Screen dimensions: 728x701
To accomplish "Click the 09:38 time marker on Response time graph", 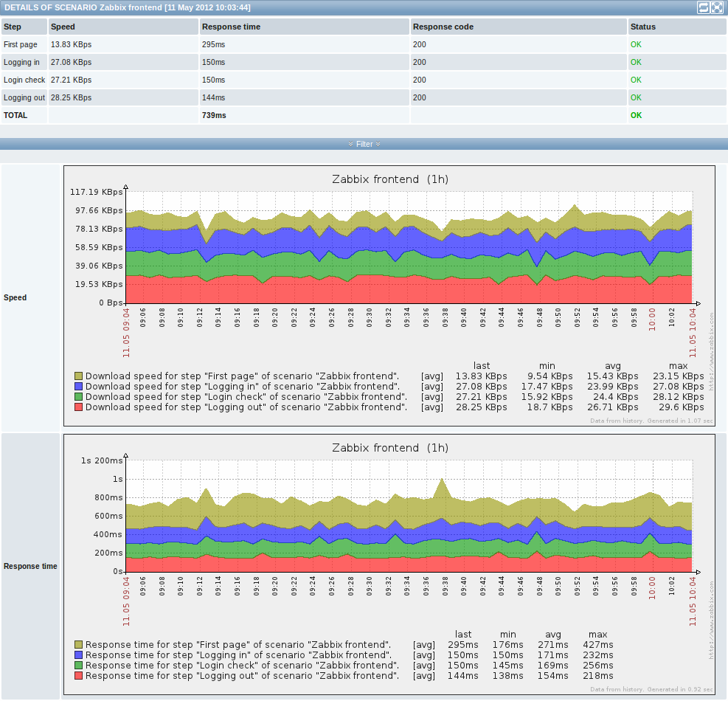I will coord(446,586).
